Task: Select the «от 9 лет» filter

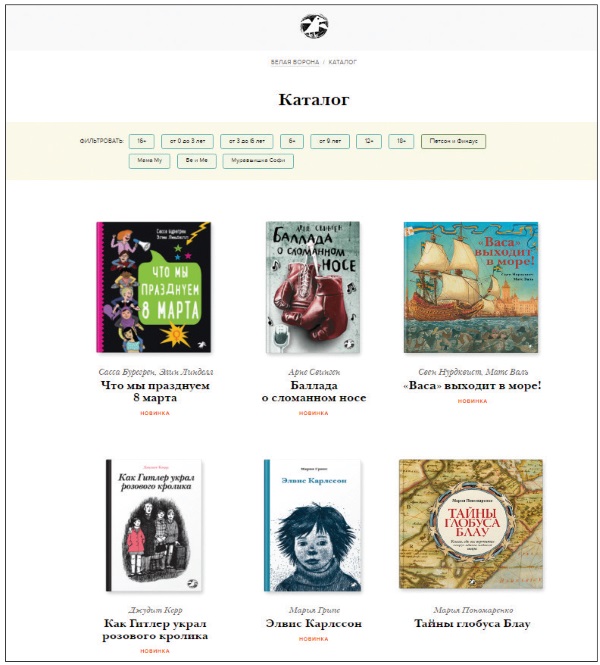Action: coord(330,141)
